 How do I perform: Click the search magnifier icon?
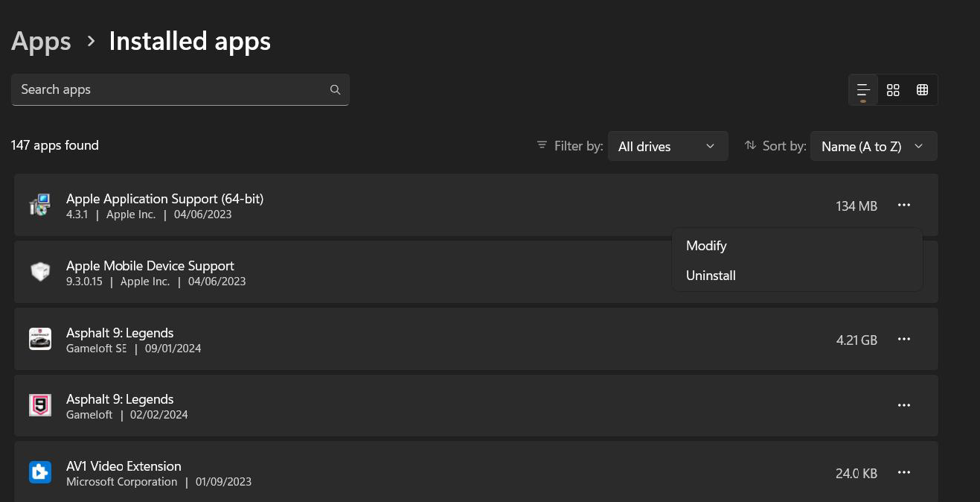pyautogui.click(x=335, y=89)
